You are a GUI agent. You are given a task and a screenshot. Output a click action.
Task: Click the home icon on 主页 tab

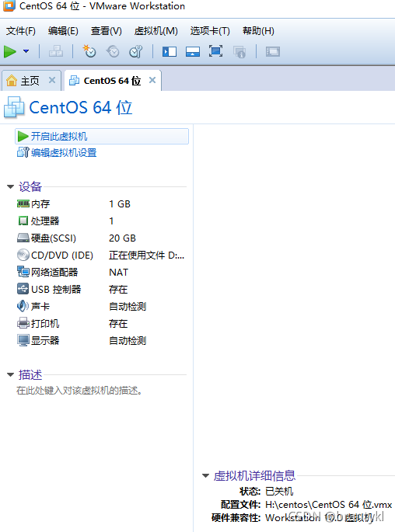tap(12, 81)
